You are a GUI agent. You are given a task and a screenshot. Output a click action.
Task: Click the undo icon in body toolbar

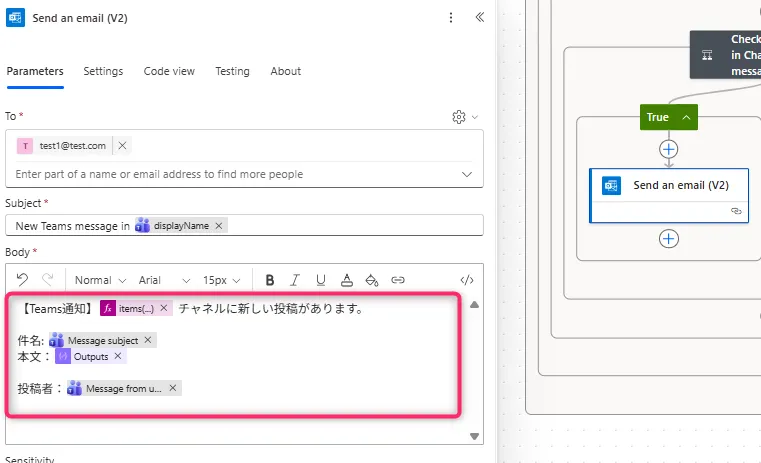click(23, 280)
